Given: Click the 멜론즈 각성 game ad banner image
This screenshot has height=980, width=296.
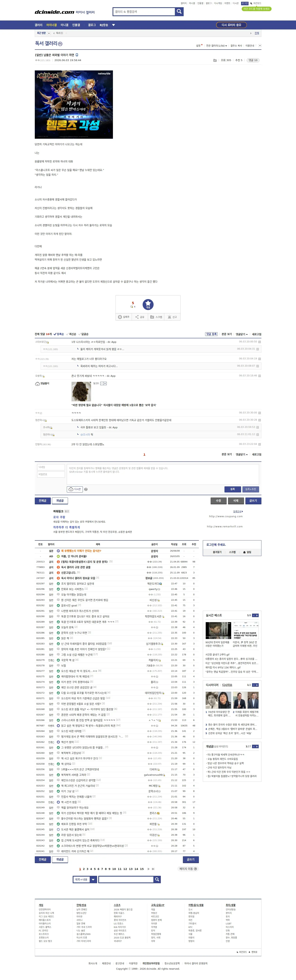Looking at the screenshot, I should pos(74,104).
